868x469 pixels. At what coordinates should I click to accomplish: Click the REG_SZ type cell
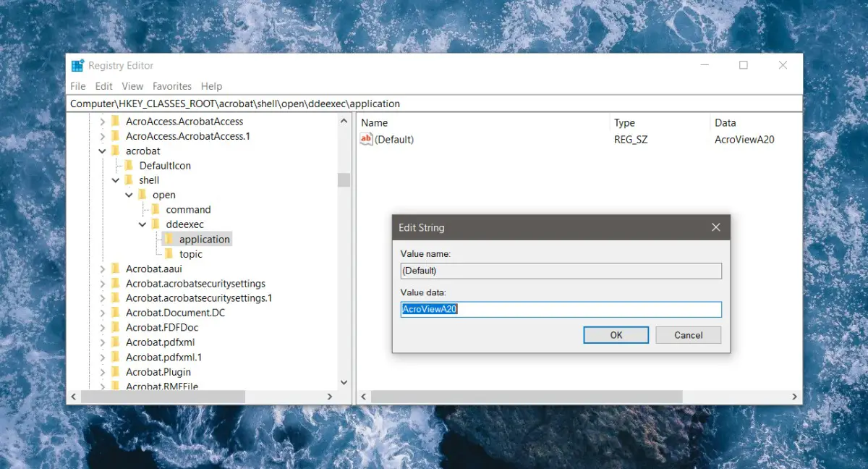click(631, 139)
